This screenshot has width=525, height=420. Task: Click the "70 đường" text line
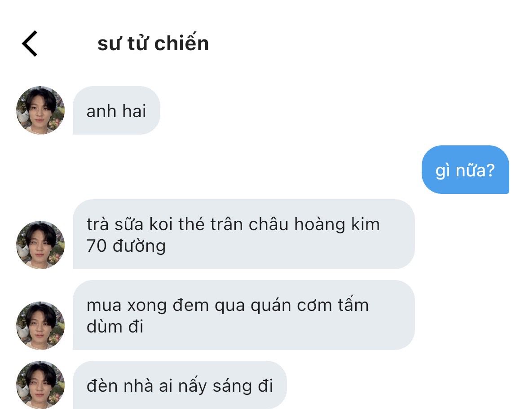click(x=126, y=246)
